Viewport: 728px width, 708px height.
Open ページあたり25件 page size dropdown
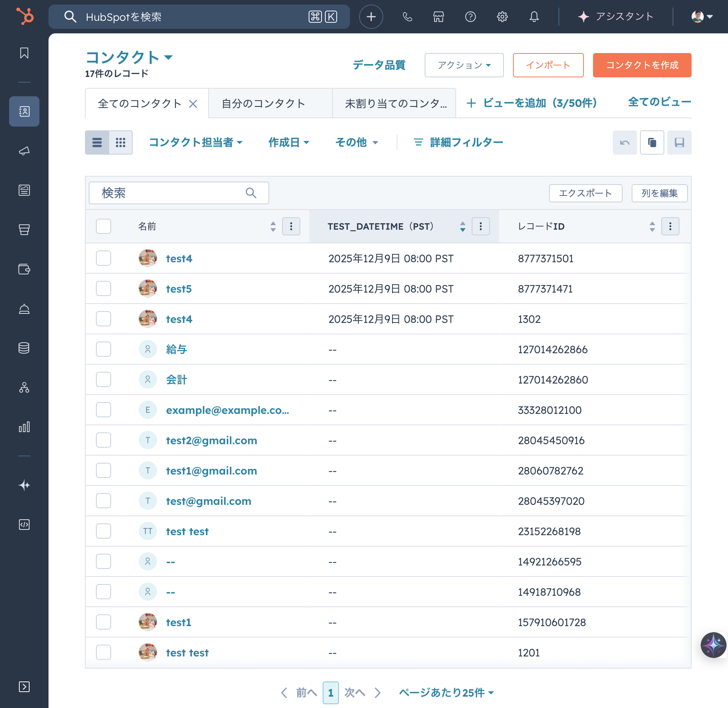coord(446,692)
